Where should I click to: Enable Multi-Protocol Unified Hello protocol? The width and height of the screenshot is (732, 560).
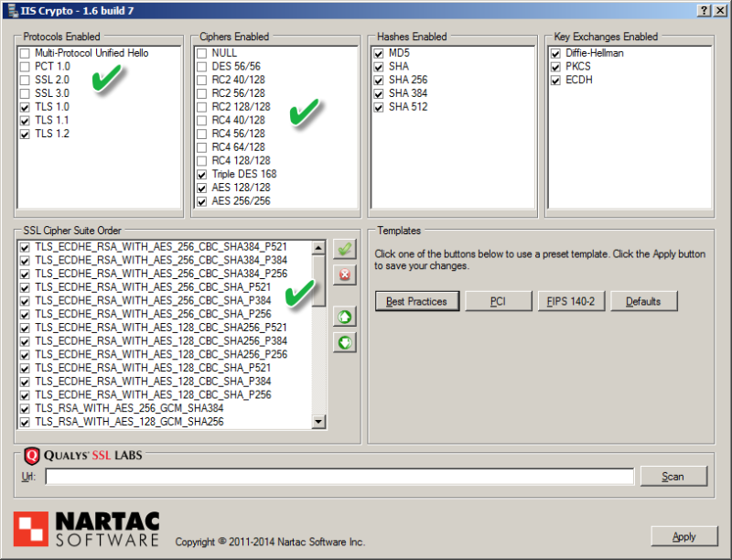[x=25, y=53]
